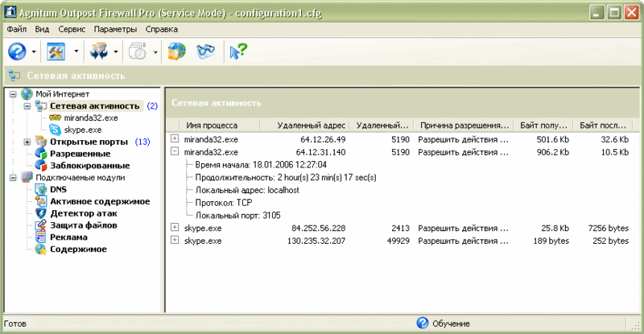Open dropdown arrow next to clock log icon
The height and width of the screenshot is (334, 644).
tap(155, 52)
